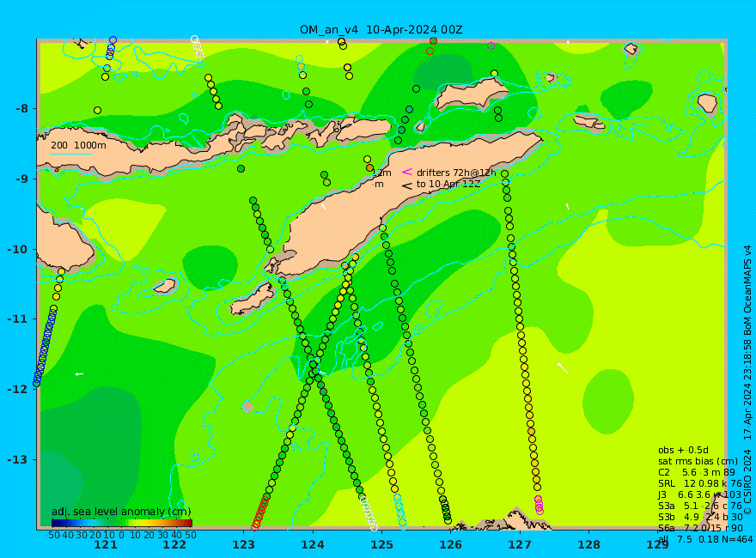This screenshot has height=558, width=756.
Task: Click the green middle of the color bar
Action: point(122,523)
